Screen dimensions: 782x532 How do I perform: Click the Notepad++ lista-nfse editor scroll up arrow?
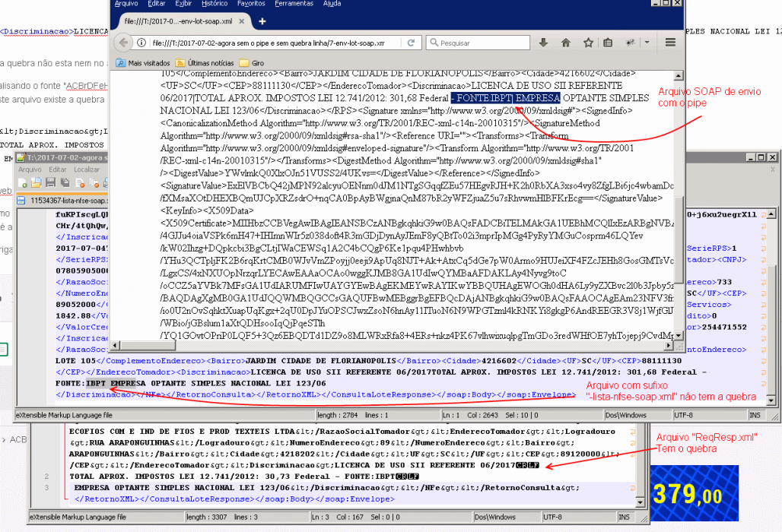coord(771,214)
